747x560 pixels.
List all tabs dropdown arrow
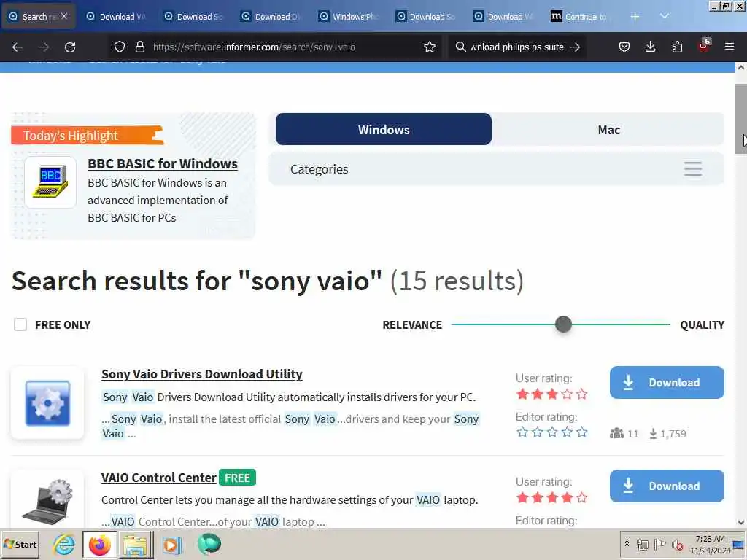pyautogui.click(x=665, y=16)
